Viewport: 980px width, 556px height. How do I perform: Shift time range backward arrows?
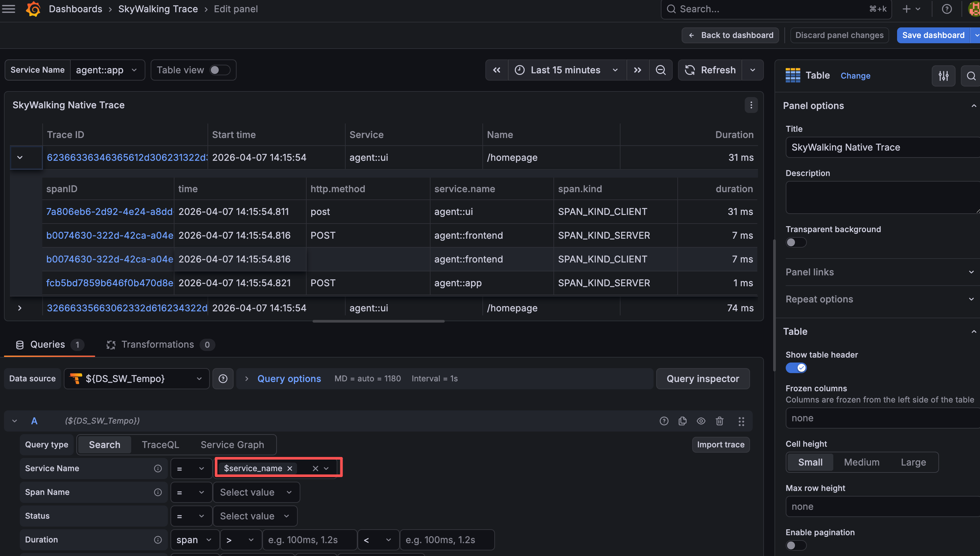pos(497,70)
